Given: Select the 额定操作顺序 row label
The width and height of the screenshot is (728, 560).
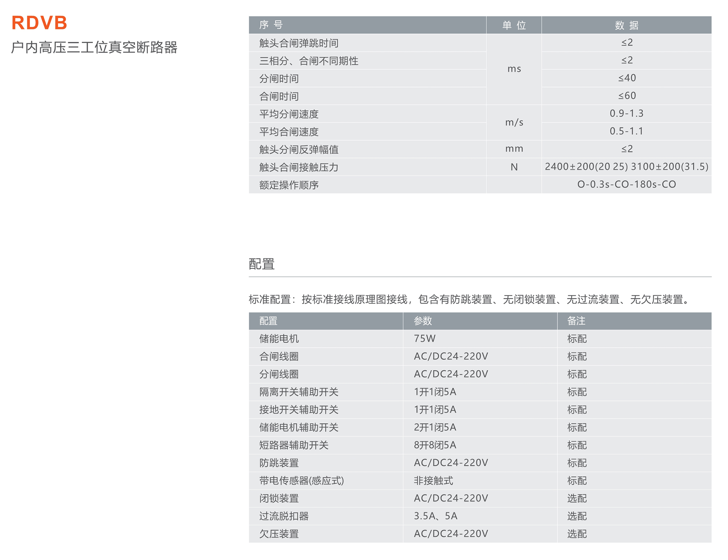Looking at the screenshot, I should [289, 185].
